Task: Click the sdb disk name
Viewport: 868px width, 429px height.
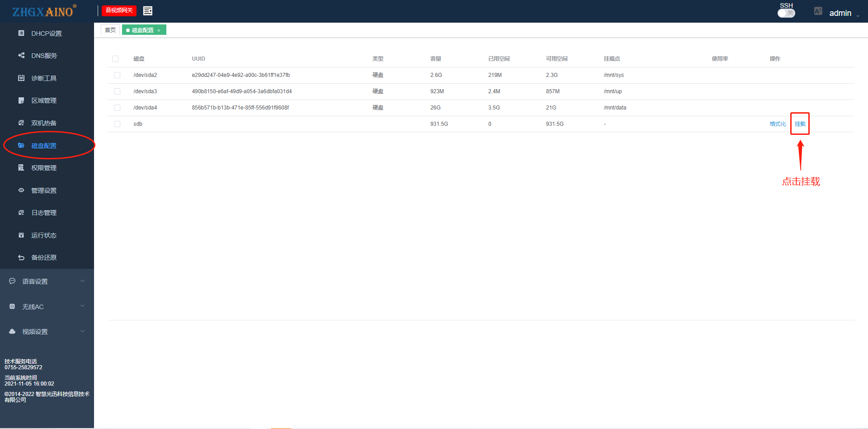Action: coord(138,124)
